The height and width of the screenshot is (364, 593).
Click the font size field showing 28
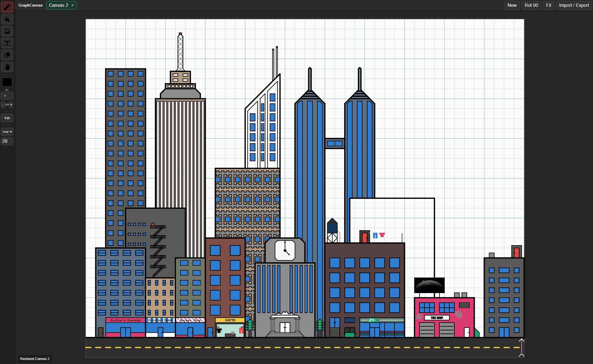[x=7, y=141]
